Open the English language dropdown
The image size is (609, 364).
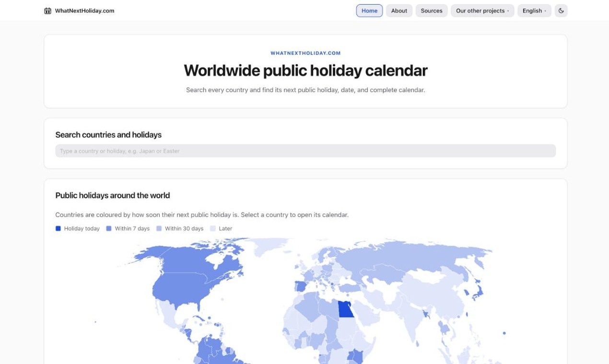pyautogui.click(x=534, y=11)
